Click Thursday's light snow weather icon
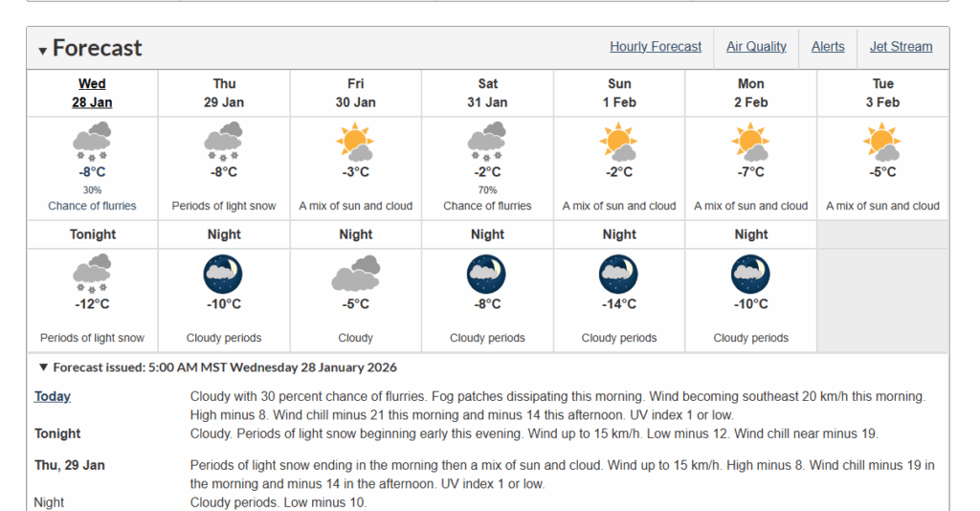The width and height of the screenshot is (980, 511). point(224,141)
